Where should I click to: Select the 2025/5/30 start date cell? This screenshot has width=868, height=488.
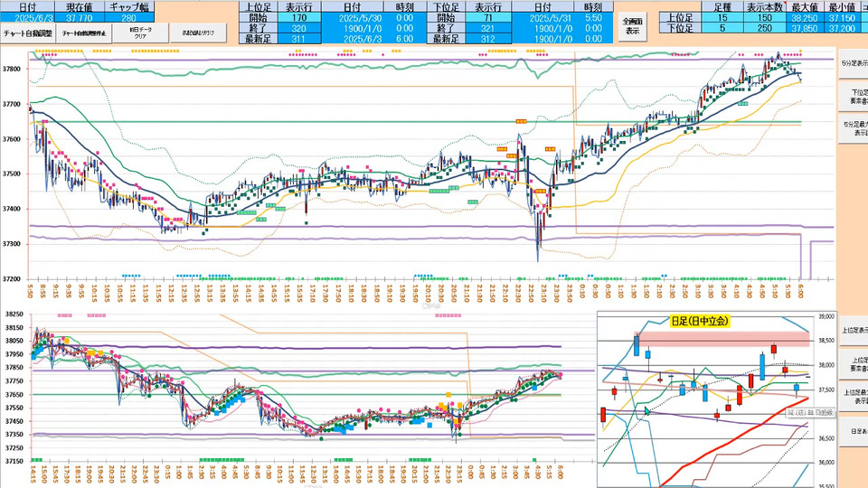tap(354, 18)
